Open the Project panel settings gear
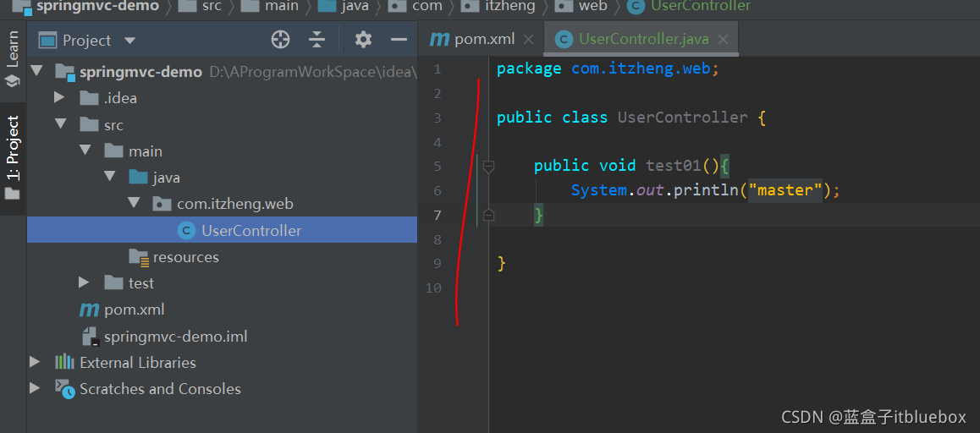 tap(363, 40)
